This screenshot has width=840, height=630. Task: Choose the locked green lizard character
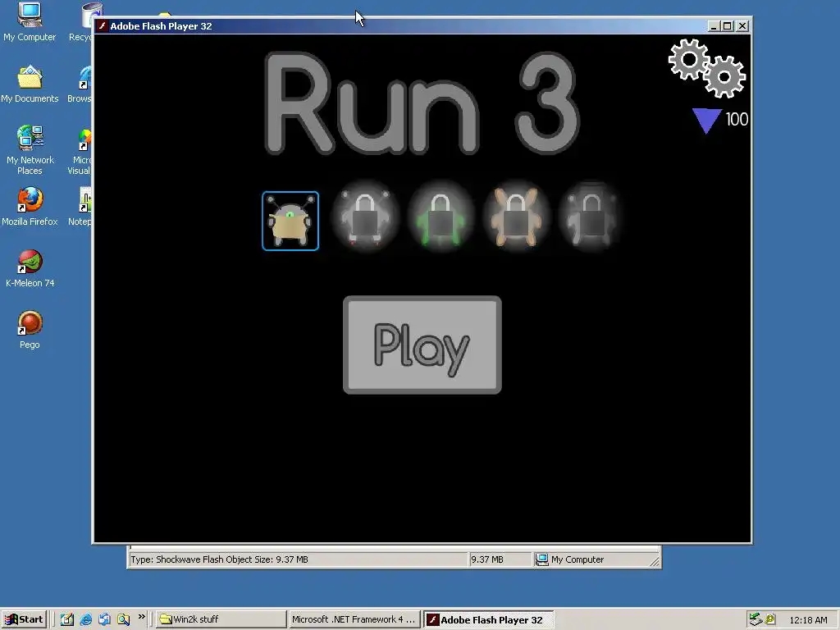point(441,218)
